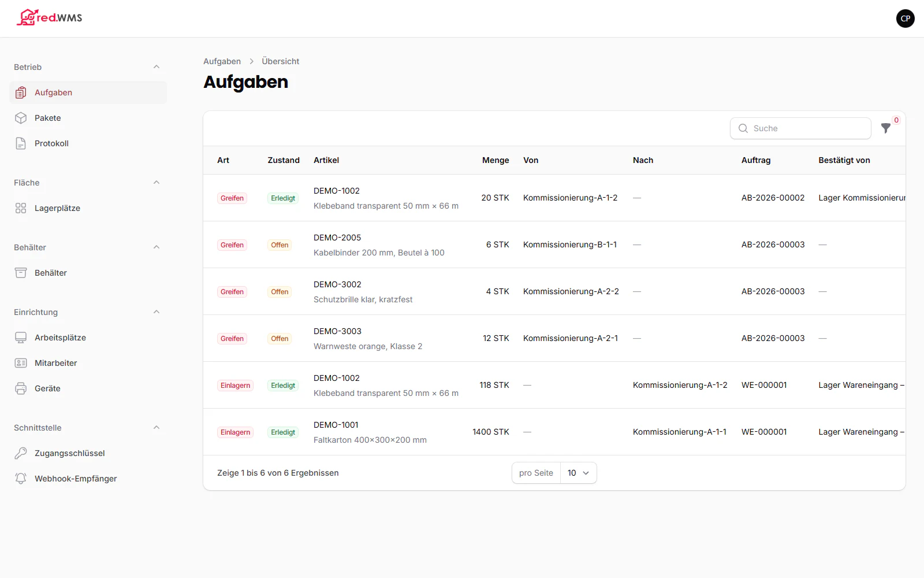Click the Auftrag column header

[756, 160]
